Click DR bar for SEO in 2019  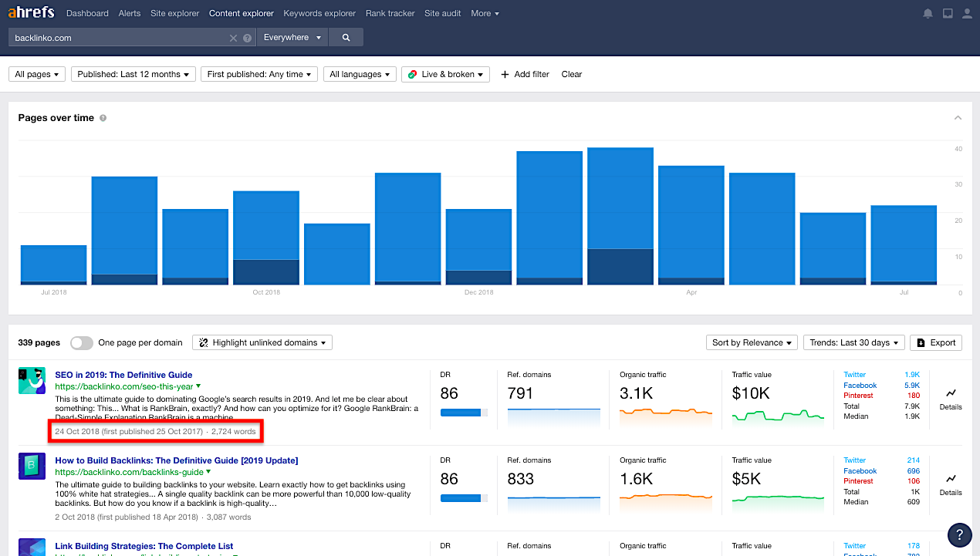[x=464, y=413]
